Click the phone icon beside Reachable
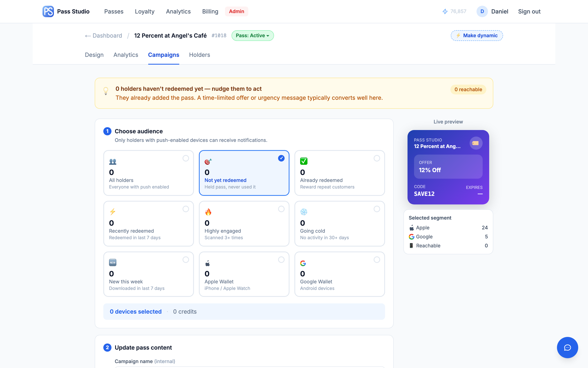588x368 pixels. pyautogui.click(x=411, y=246)
